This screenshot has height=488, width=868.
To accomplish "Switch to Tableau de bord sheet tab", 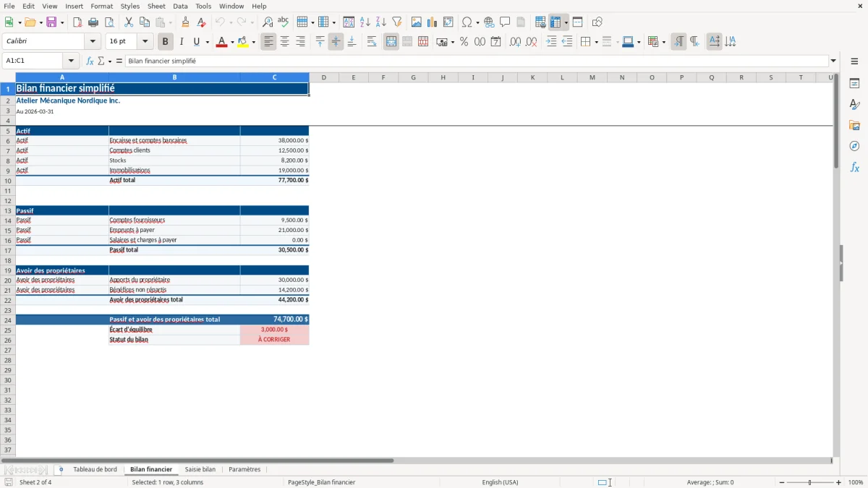I will coord(95,469).
